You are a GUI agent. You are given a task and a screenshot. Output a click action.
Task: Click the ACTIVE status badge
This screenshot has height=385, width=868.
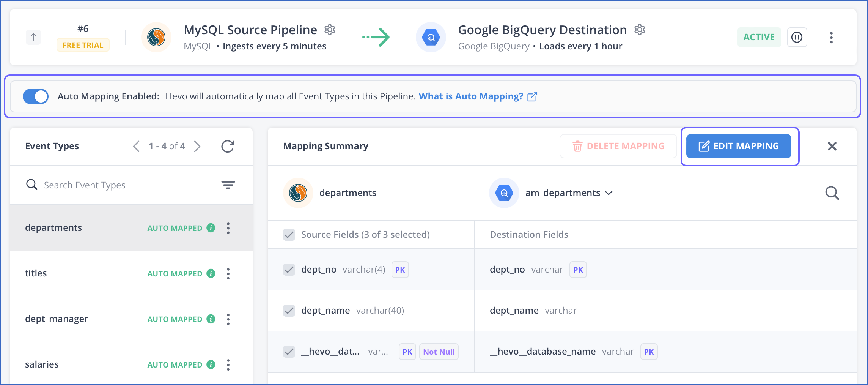coord(759,37)
